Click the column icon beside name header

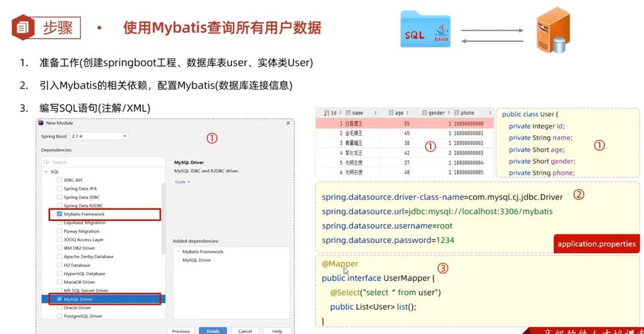348,112
